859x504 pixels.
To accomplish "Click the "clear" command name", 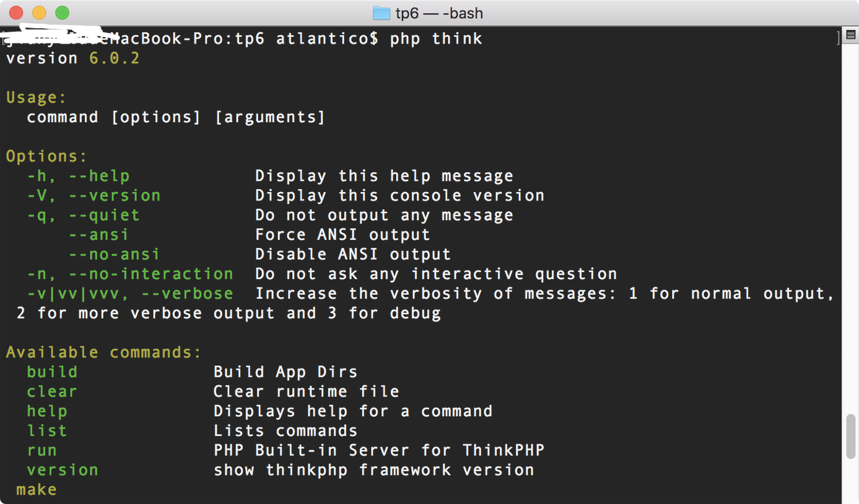I will pos(52,392).
